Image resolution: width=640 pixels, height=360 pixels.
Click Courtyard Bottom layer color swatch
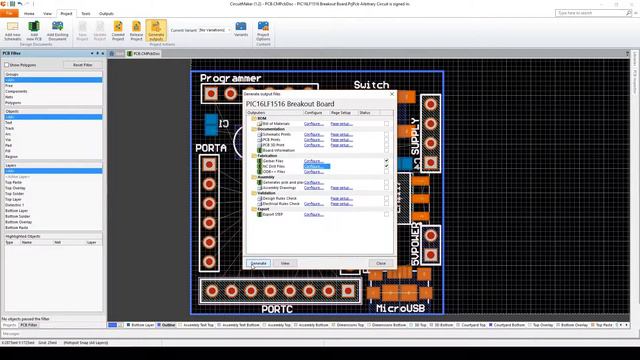[x=491, y=325]
